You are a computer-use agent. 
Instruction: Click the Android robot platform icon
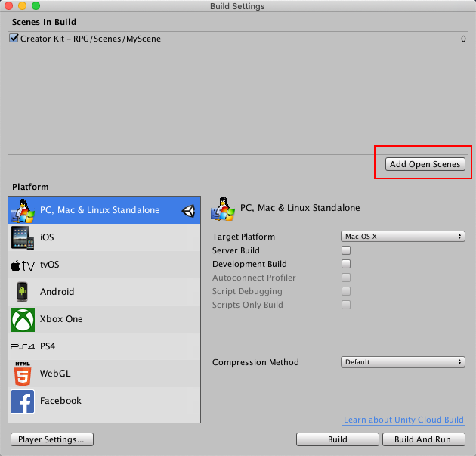click(x=22, y=292)
